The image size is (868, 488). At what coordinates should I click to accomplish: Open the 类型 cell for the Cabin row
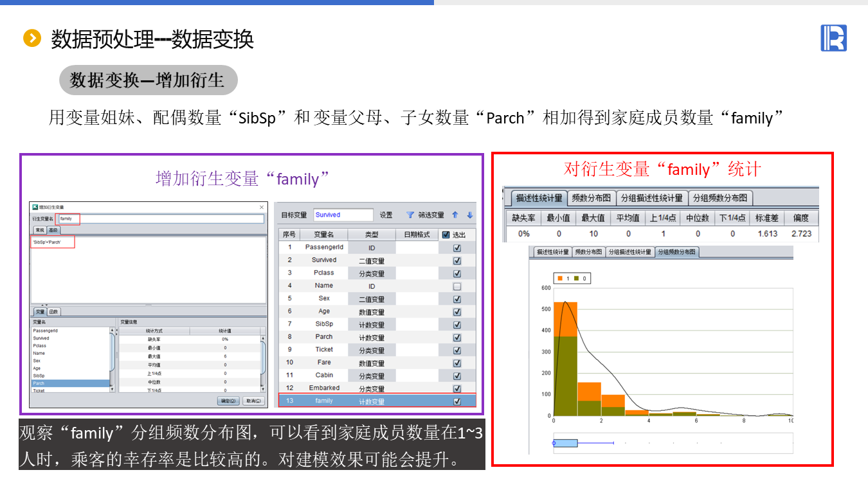tap(372, 376)
